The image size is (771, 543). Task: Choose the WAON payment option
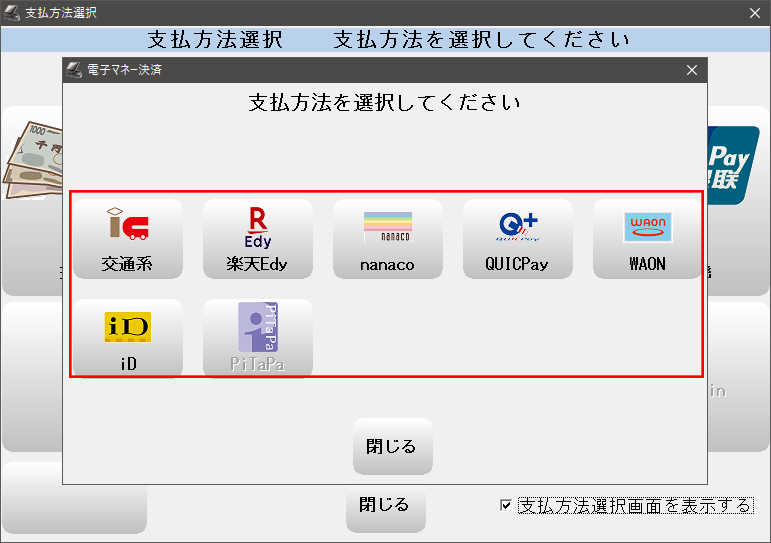(x=647, y=239)
